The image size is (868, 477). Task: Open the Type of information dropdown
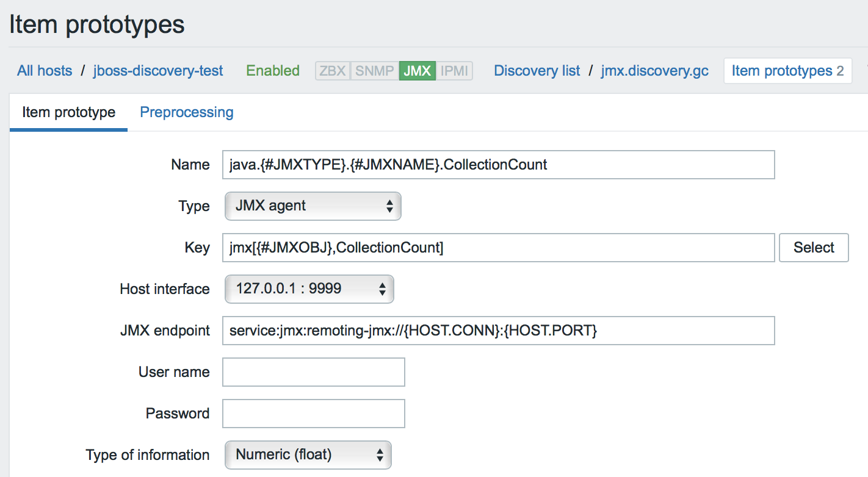tap(308, 454)
